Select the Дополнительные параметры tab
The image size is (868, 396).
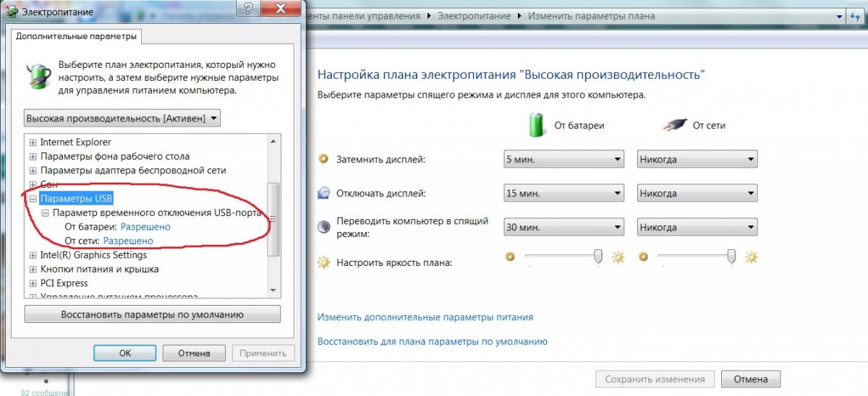(76, 35)
